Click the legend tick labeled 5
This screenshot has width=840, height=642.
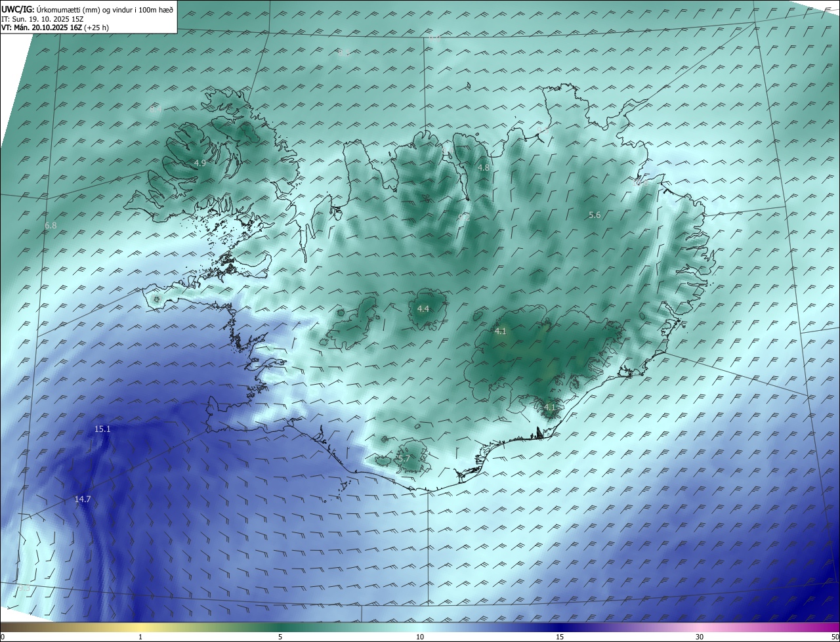(x=280, y=637)
